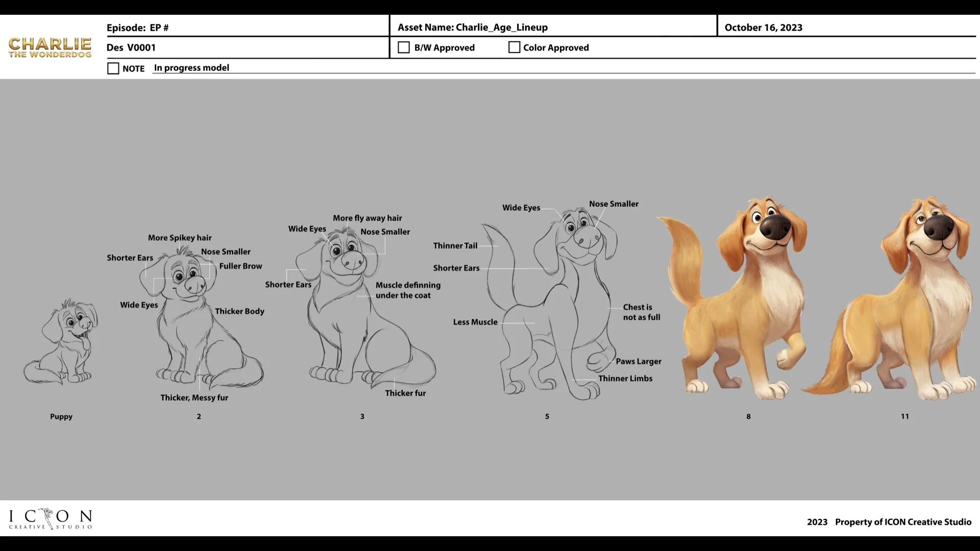Screen dimensions: 980x551
Task: Click the Episode EP # field
Action: 137,28
